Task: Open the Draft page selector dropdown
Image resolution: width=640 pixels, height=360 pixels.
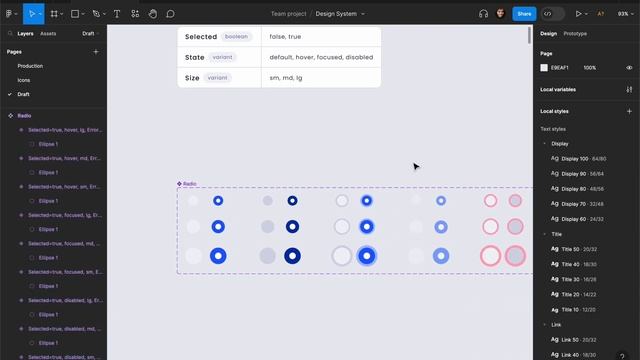Action: 91,33
